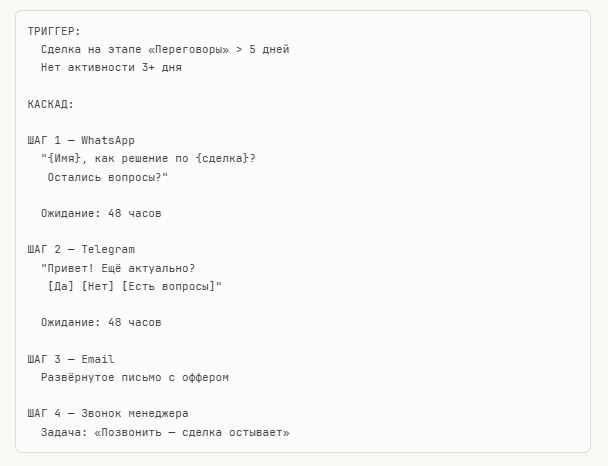The height and width of the screenshot is (466, 608).
Task: Click the 'Ожидание: 48 часов' line under ШАГ 2
Action: coord(101,322)
